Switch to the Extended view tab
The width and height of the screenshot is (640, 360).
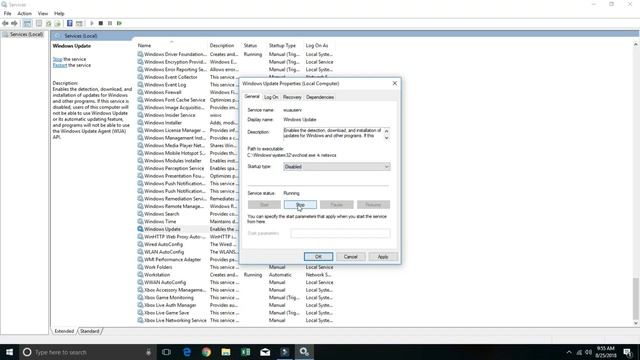pyautogui.click(x=64, y=331)
